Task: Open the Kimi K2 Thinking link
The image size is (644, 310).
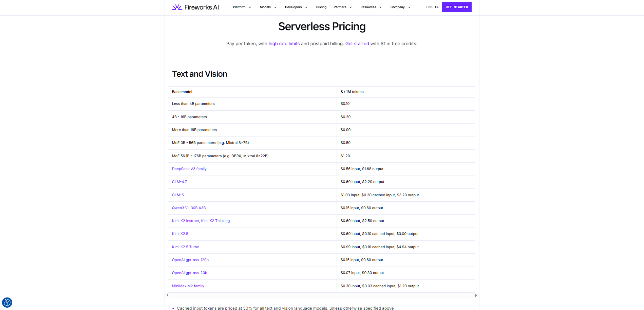Action: coord(215,221)
